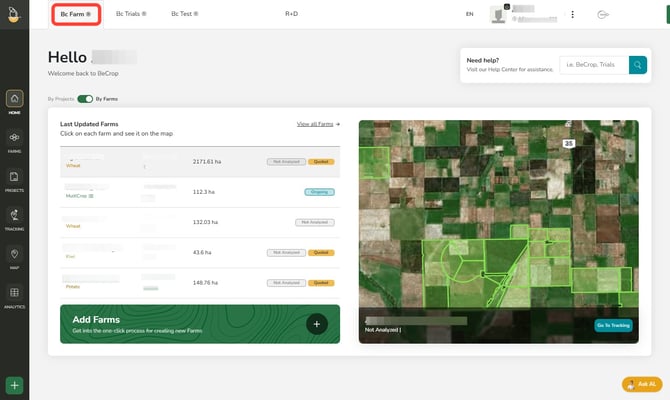Click the green plus button in sidebar
The height and width of the screenshot is (400, 670).
click(x=15, y=385)
